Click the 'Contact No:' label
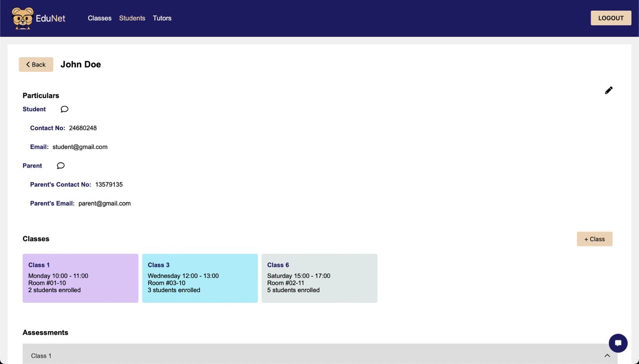Viewport: 639px width, 364px height. pyautogui.click(x=47, y=128)
